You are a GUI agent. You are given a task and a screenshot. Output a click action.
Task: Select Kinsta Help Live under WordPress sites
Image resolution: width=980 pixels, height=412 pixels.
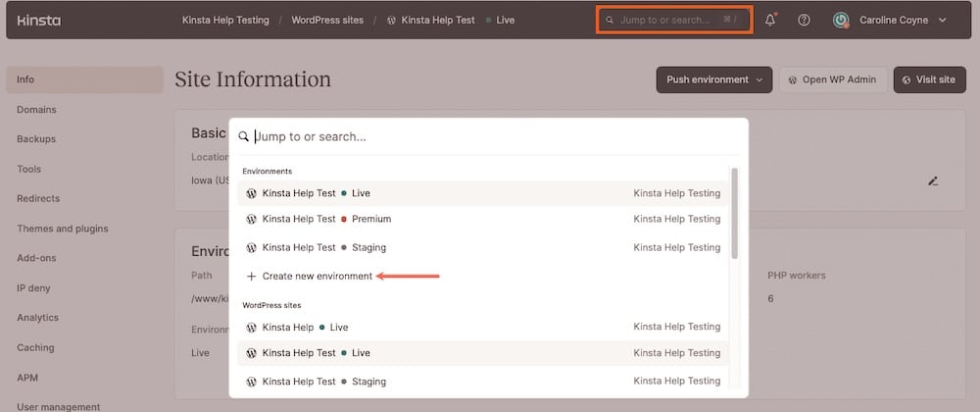[x=482, y=327]
